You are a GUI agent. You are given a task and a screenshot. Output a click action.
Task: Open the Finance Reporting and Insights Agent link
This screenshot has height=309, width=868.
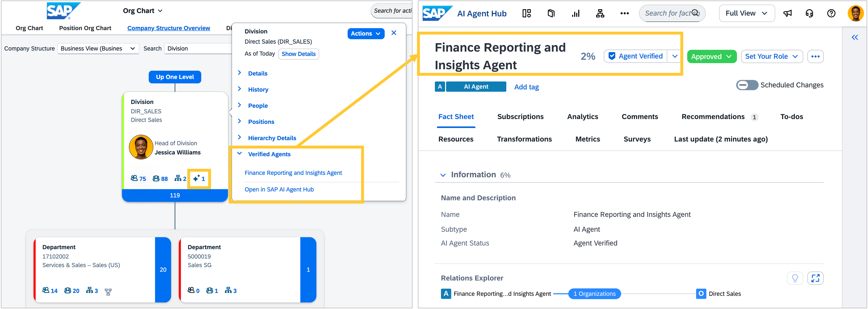click(293, 173)
